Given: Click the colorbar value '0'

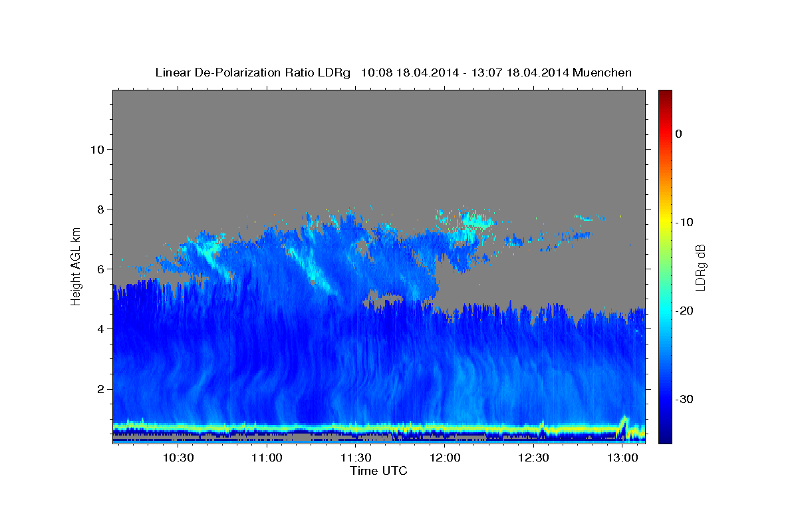Looking at the screenshot, I should pos(678,134).
